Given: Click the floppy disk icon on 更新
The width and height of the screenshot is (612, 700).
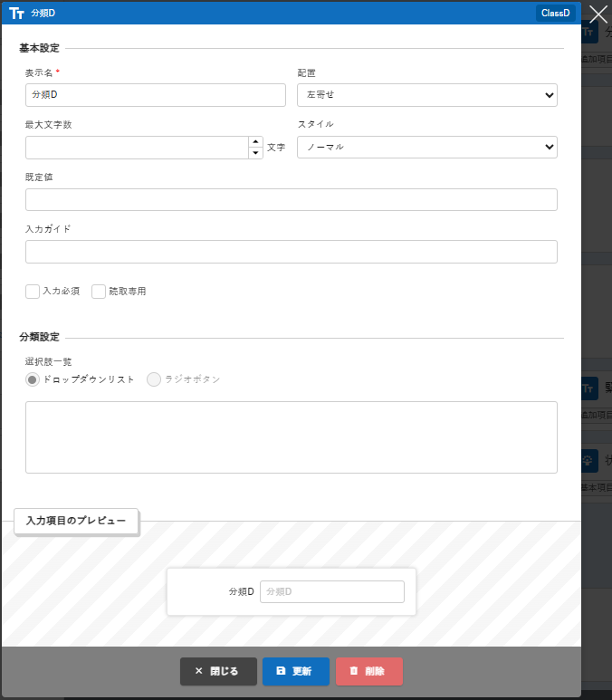Looking at the screenshot, I should 281,671.
